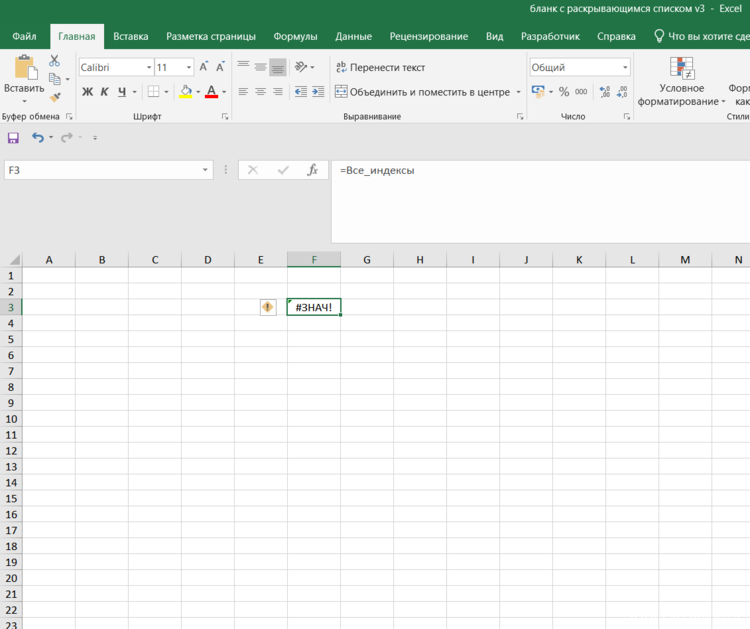Expand underline style dropdown arrow
The image size is (750, 629).
pos(134,91)
